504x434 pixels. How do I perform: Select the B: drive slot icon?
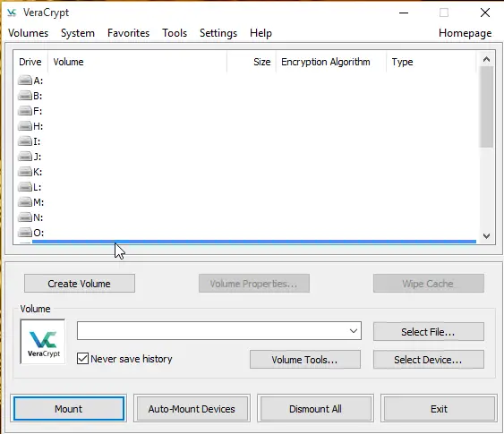coord(25,96)
